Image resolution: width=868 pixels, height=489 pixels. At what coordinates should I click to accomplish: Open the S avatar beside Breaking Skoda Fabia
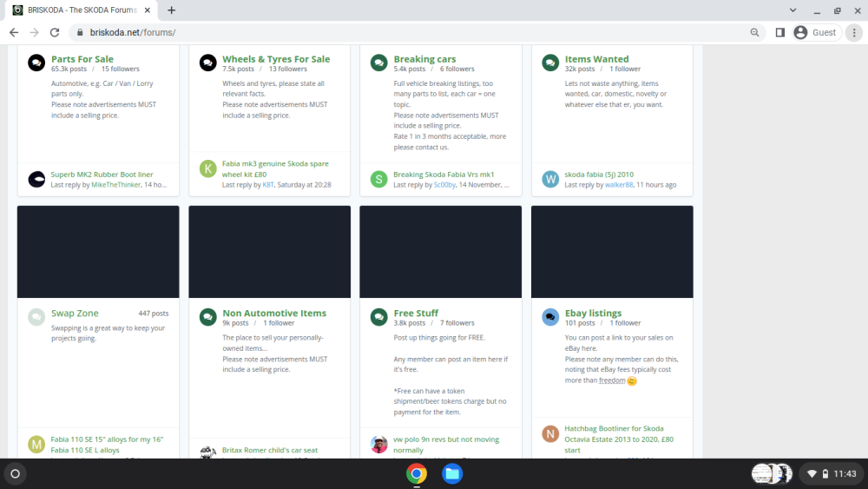click(x=378, y=179)
